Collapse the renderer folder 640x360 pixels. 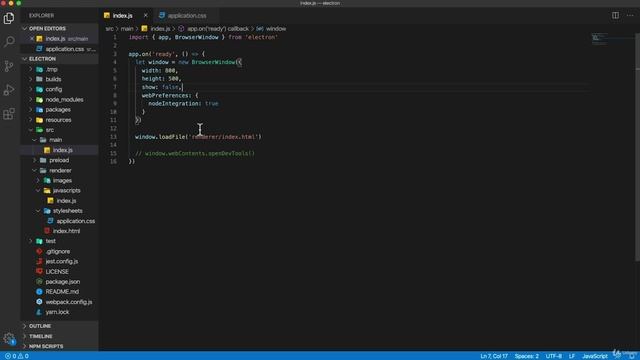tap(60, 170)
